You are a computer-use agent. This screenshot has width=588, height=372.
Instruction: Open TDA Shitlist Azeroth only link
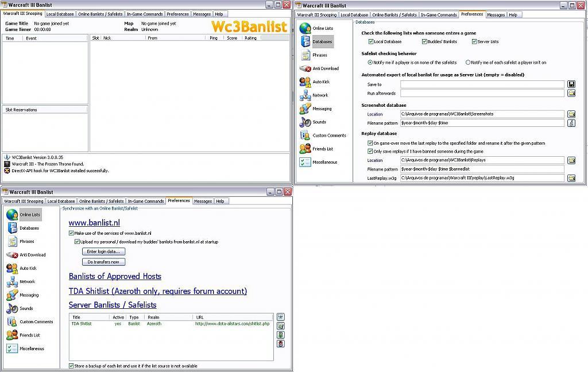(x=158, y=291)
